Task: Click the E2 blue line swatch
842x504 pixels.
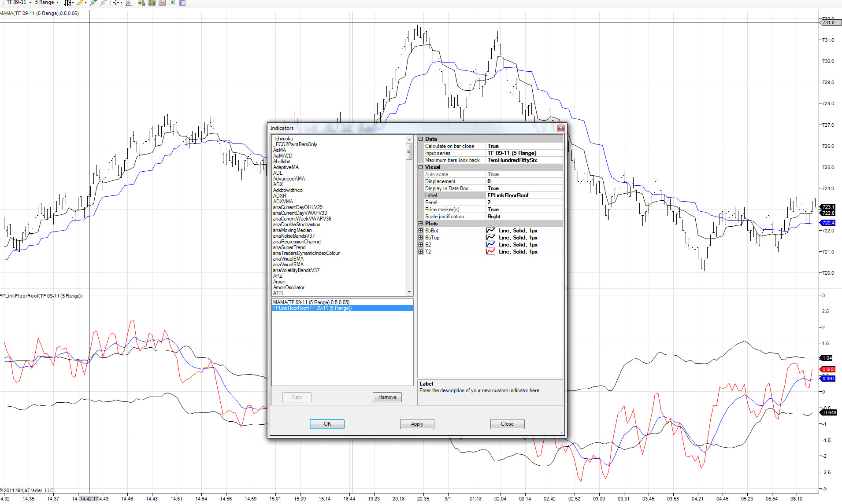Action: [491, 245]
